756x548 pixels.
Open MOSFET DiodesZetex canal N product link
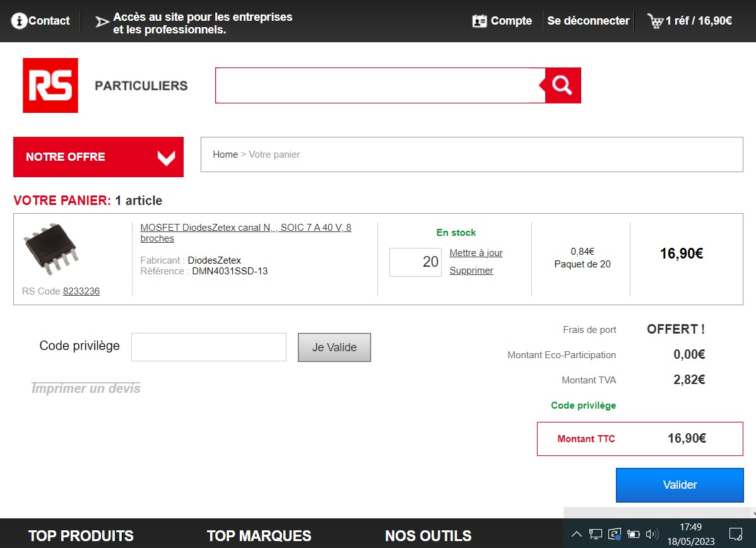pos(245,233)
